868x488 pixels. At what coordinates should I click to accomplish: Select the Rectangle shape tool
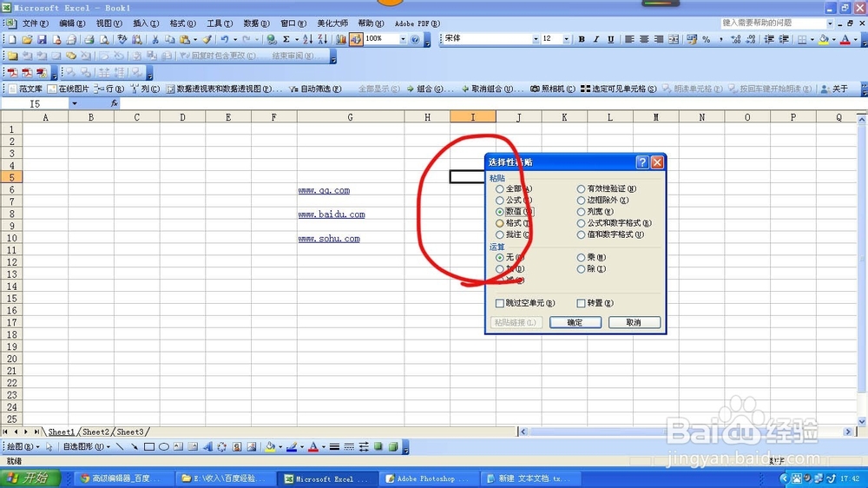[x=149, y=447]
